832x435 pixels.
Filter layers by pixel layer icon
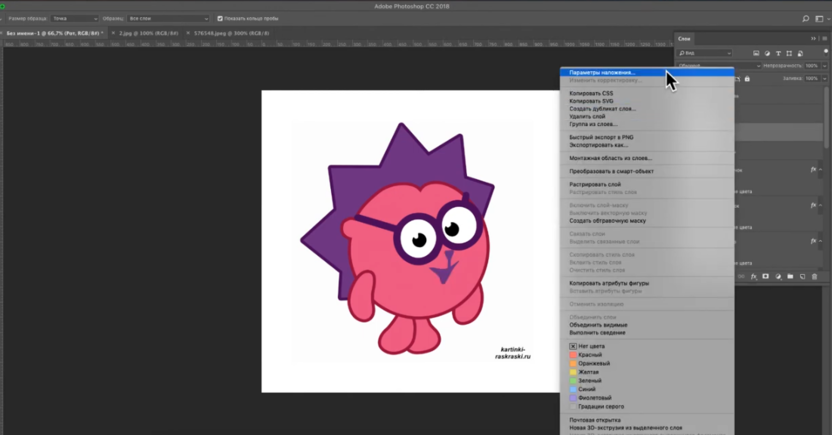(x=754, y=53)
